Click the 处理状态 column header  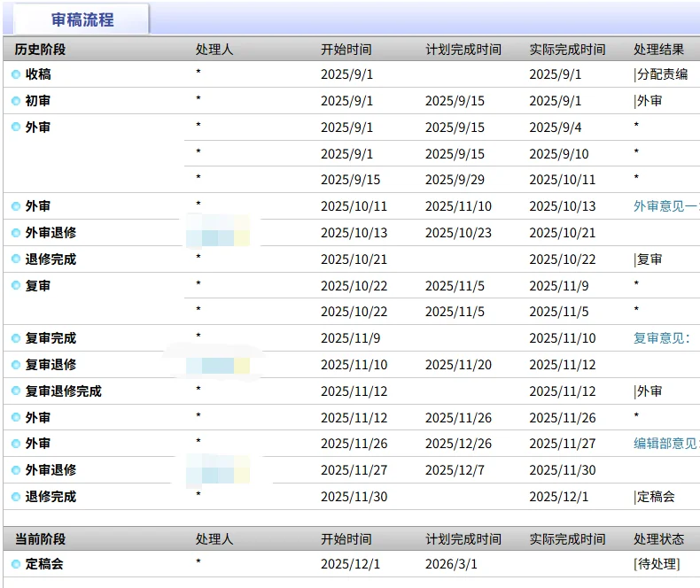659,539
